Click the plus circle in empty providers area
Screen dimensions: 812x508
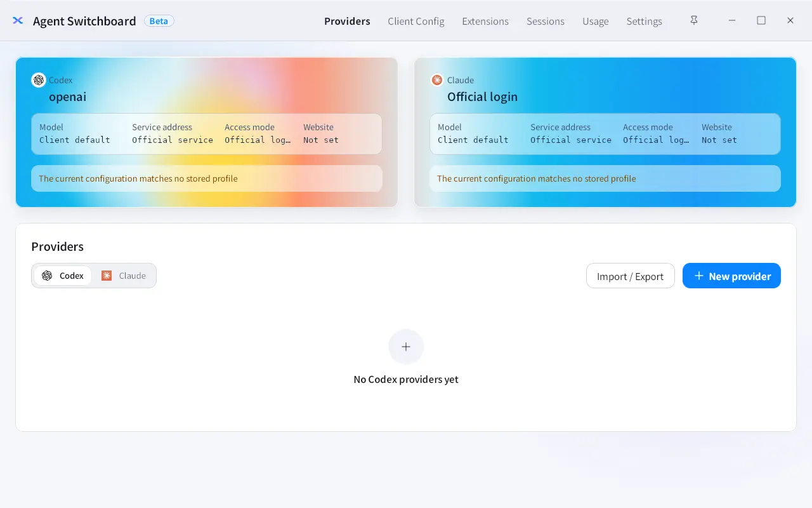coord(406,347)
